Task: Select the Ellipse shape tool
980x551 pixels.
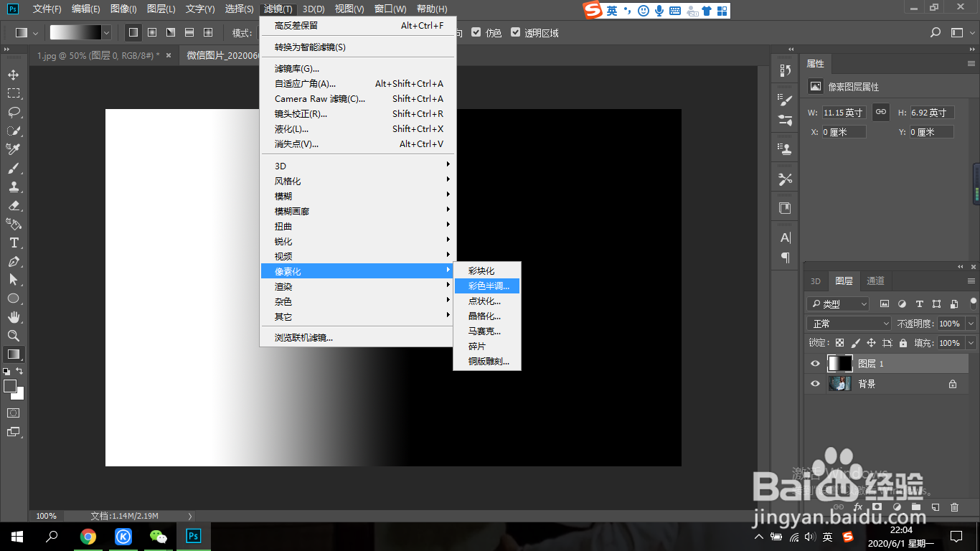Action: [14, 298]
